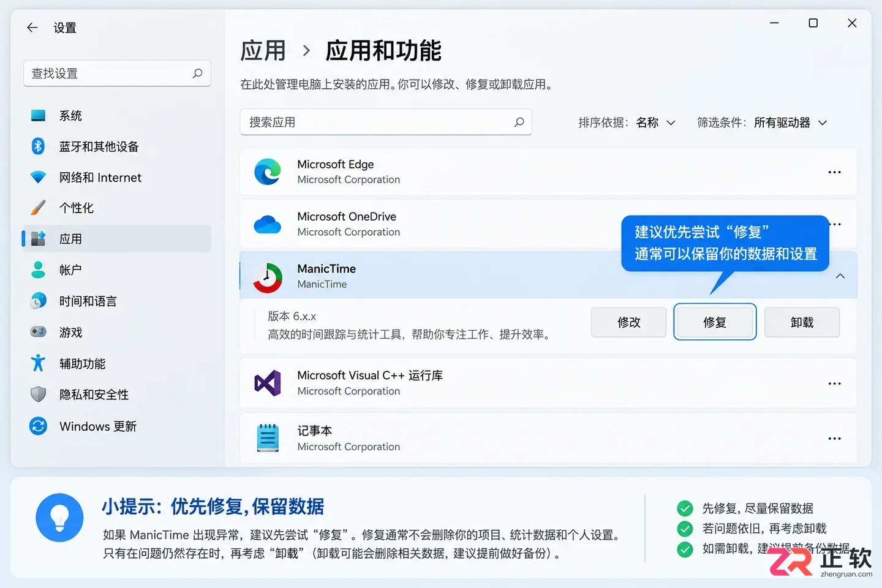Screen dimensions: 882x588
Task: Focus the 搜索应用 search field
Action: 386,123
